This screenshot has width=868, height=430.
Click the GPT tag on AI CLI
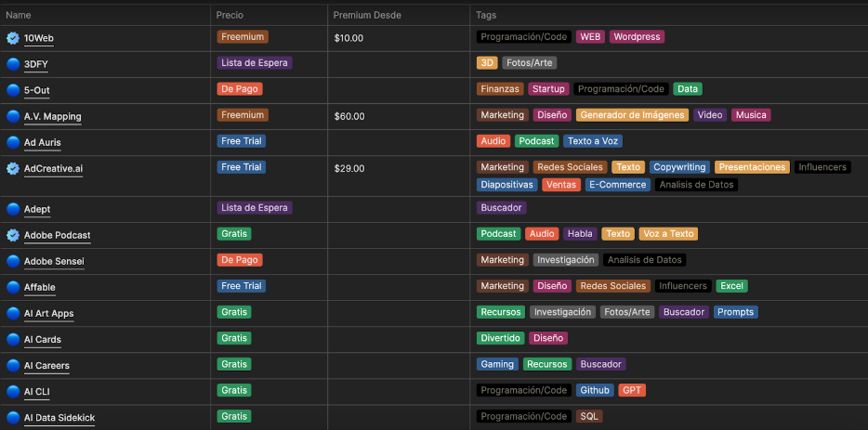click(632, 390)
